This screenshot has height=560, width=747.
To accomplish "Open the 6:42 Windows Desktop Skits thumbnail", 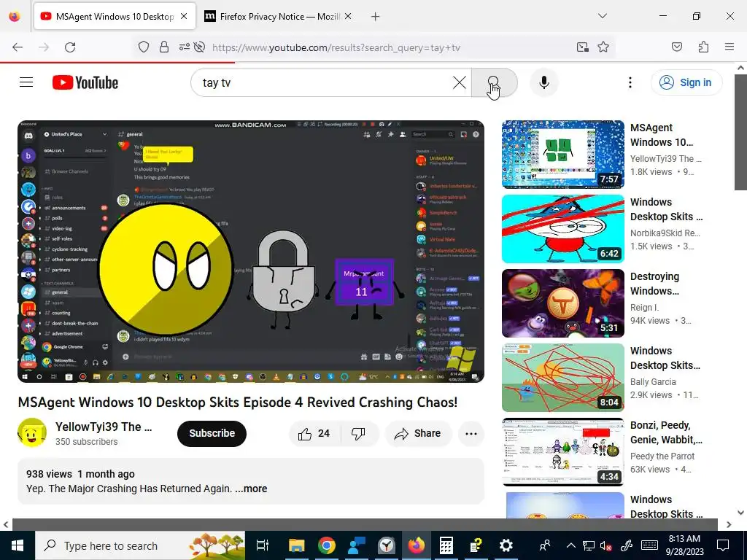I will click(562, 228).
